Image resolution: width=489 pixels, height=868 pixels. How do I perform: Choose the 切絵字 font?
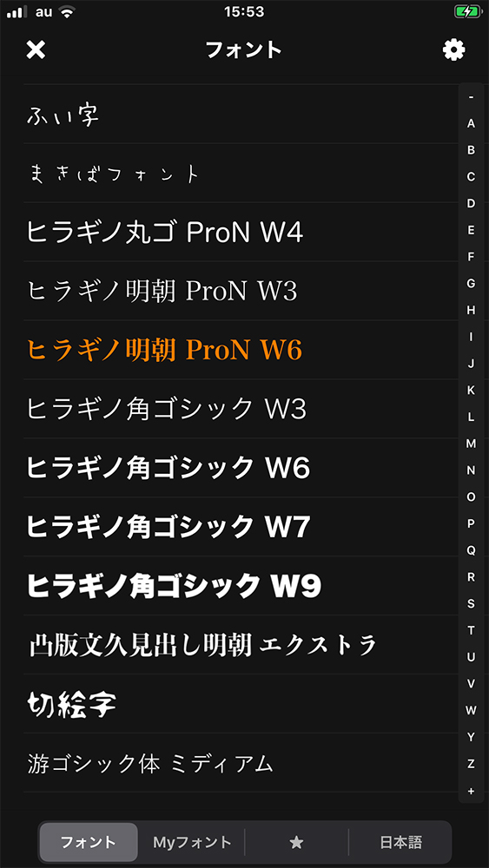241,704
